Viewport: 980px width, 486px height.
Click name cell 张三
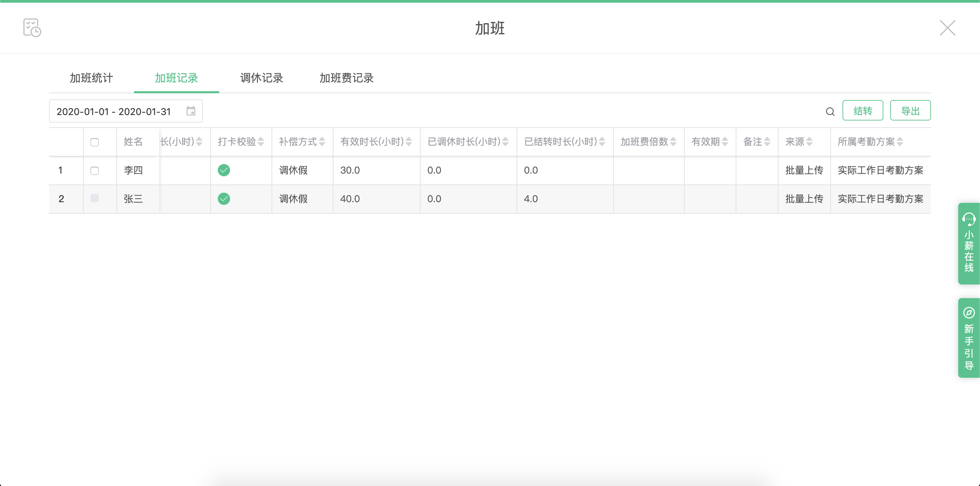[133, 199]
